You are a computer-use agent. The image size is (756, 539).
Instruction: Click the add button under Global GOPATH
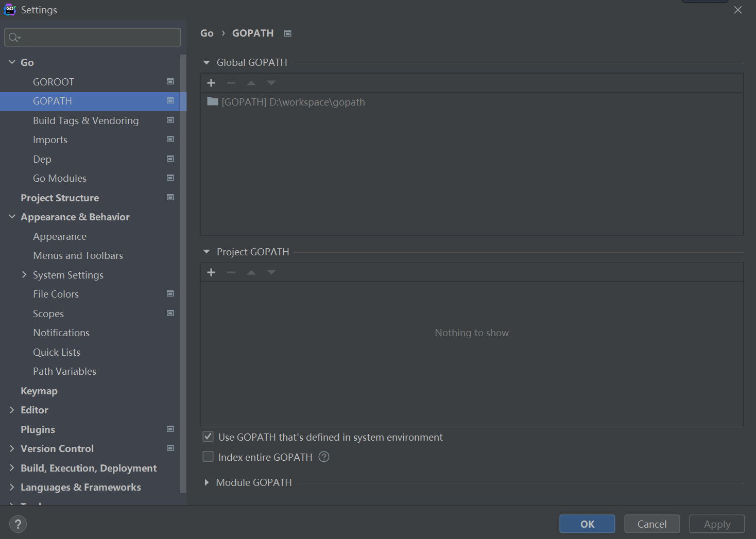click(211, 83)
